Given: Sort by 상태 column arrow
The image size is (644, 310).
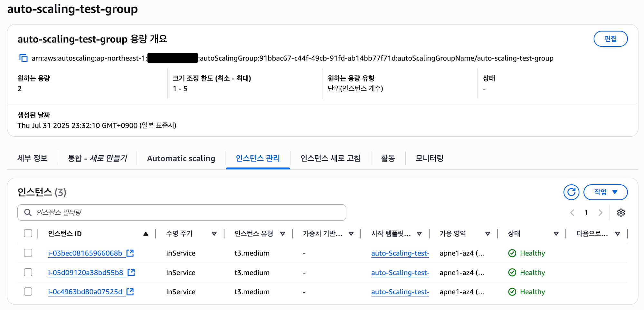Looking at the screenshot, I should click(x=556, y=234).
